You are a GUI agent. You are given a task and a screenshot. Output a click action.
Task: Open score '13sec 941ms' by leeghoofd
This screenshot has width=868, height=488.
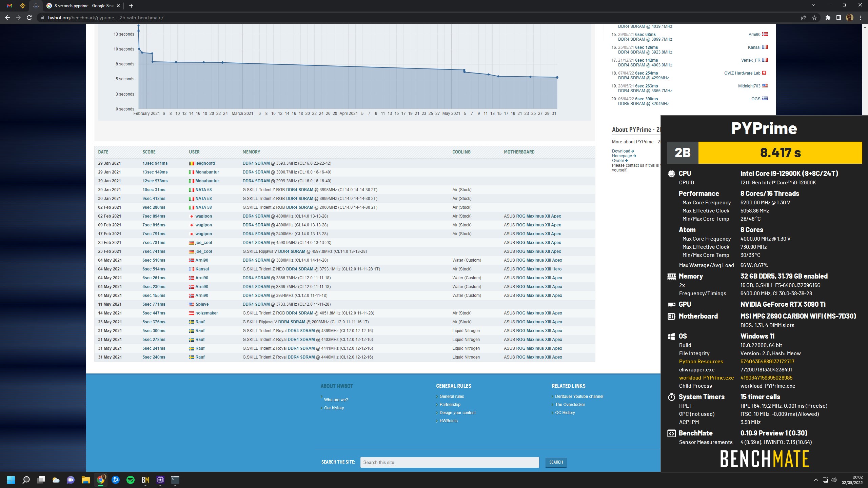tap(155, 163)
